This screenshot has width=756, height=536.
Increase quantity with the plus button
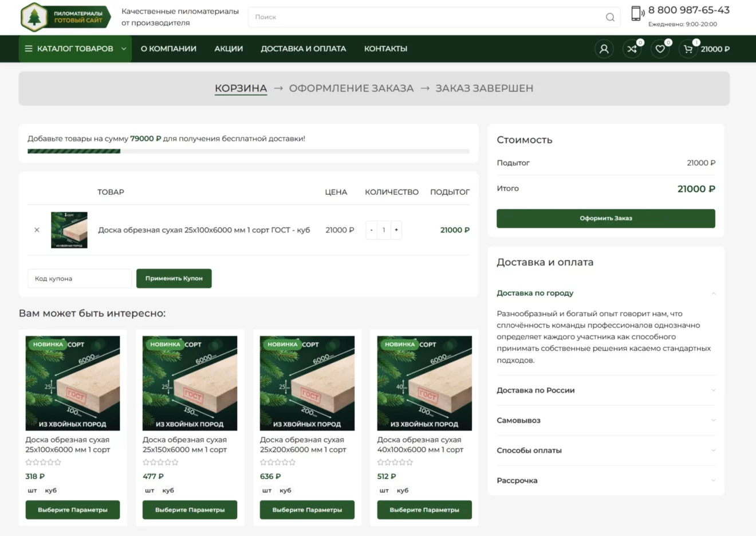pyautogui.click(x=396, y=230)
